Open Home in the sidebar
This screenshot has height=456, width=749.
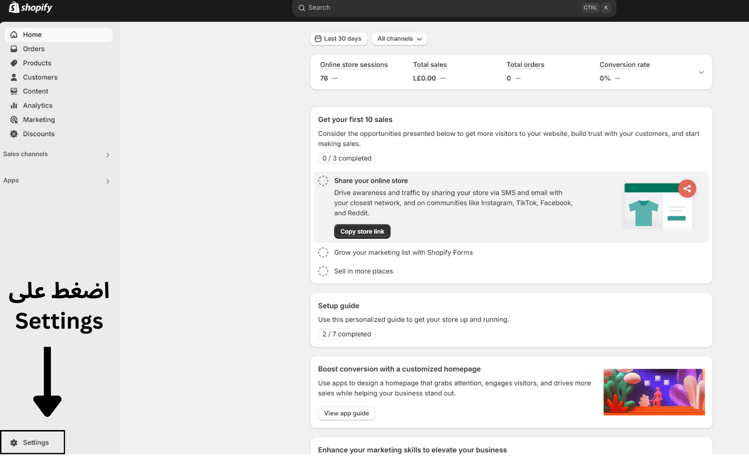click(x=59, y=34)
